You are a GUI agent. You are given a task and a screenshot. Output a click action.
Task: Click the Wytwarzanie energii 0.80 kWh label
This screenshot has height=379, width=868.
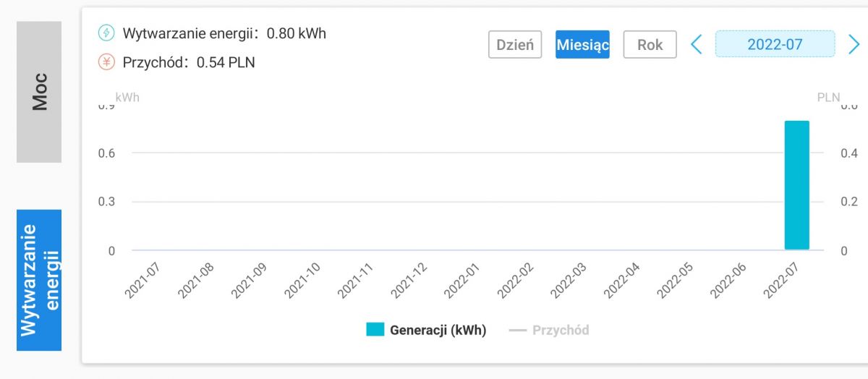point(224,33)
